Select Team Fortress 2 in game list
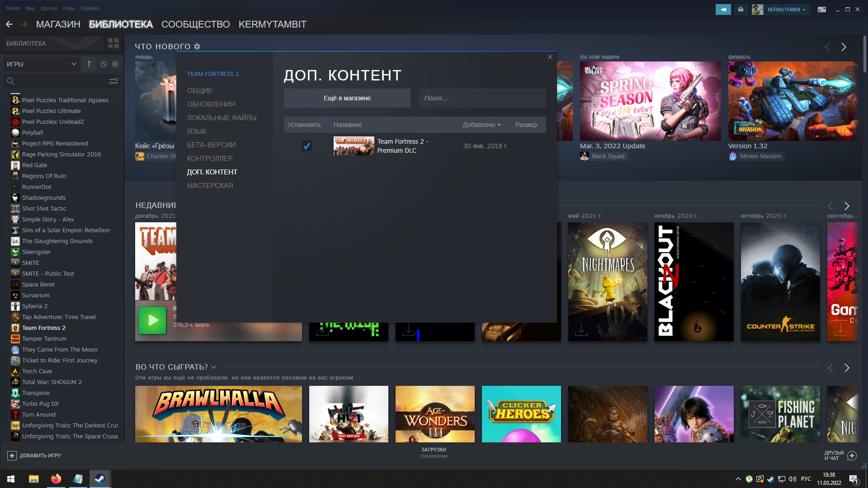This screenshot has height=488, width=868. (x=44, y=328)
